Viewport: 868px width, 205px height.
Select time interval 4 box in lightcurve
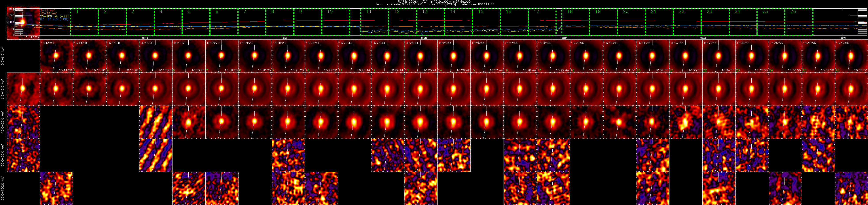click(x=168, y=22)
